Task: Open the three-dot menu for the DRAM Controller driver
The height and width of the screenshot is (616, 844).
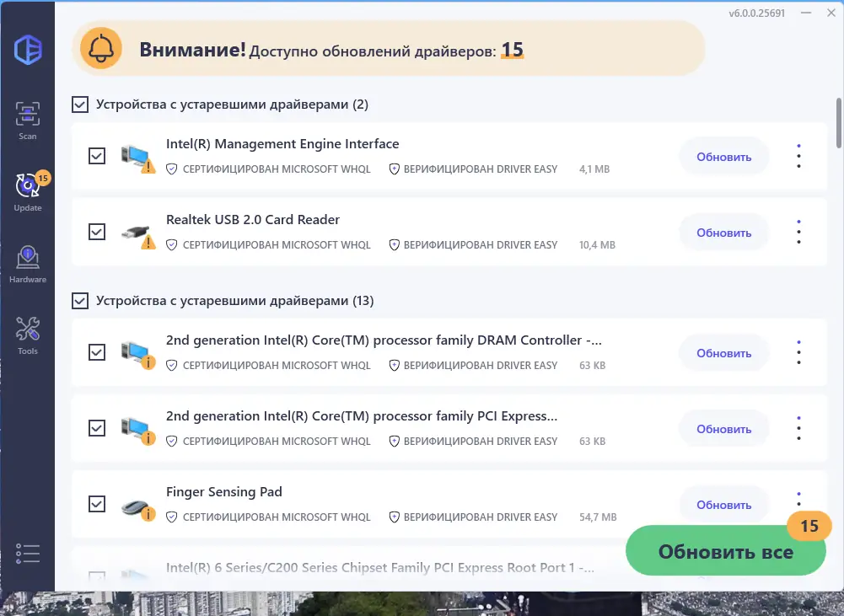Action: click(x=798, y=352)
